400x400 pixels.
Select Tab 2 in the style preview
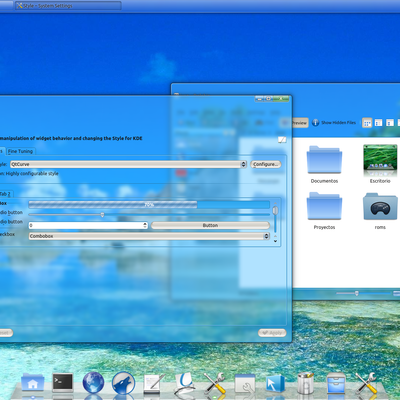point(5,194)
